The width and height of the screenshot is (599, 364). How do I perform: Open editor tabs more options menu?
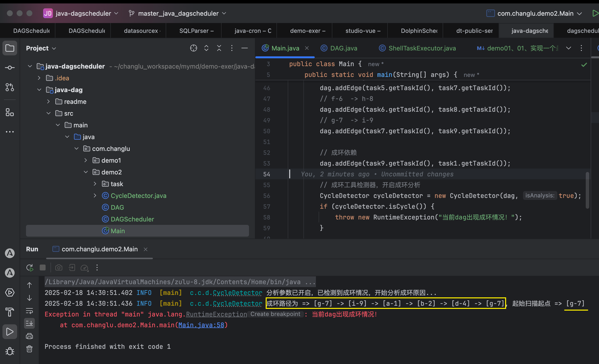[581, 48]
